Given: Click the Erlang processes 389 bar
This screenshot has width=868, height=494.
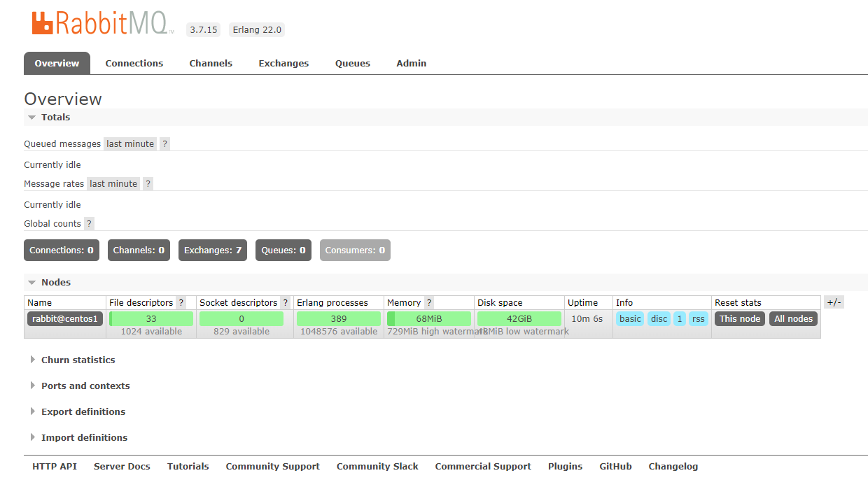Looking at the screenshot, I should 339,318.
